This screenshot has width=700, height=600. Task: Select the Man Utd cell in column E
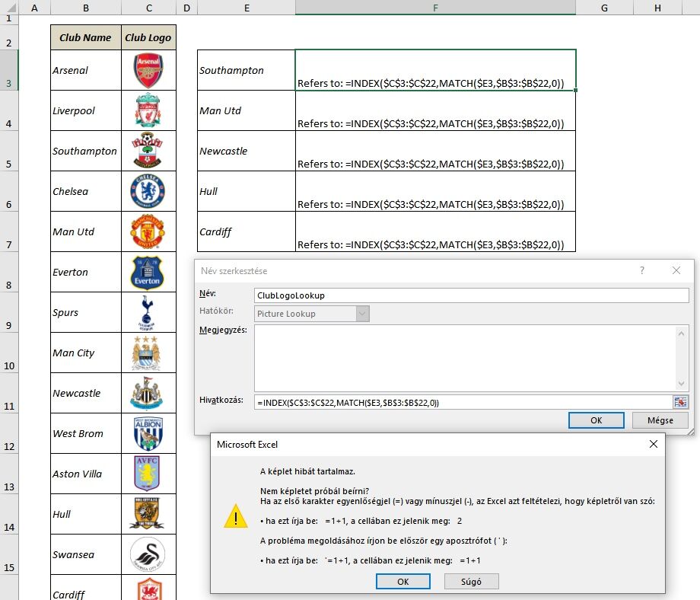247,110
